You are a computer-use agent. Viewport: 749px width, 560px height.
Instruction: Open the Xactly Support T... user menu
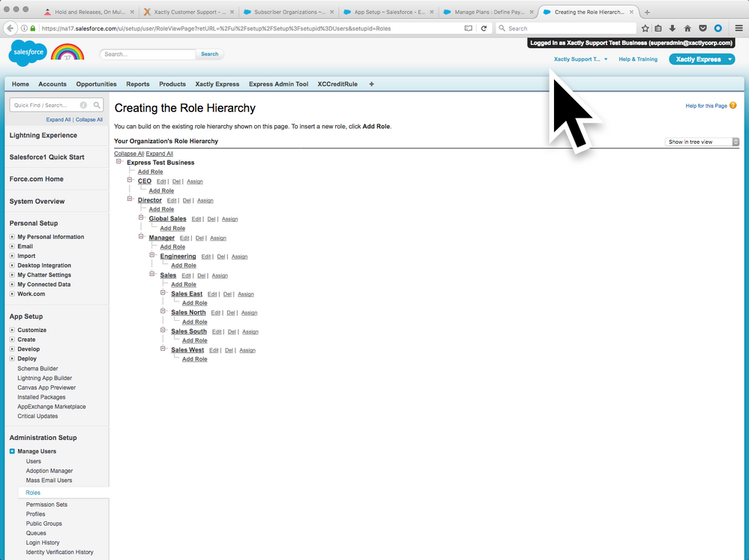click(x=580, y=59)
